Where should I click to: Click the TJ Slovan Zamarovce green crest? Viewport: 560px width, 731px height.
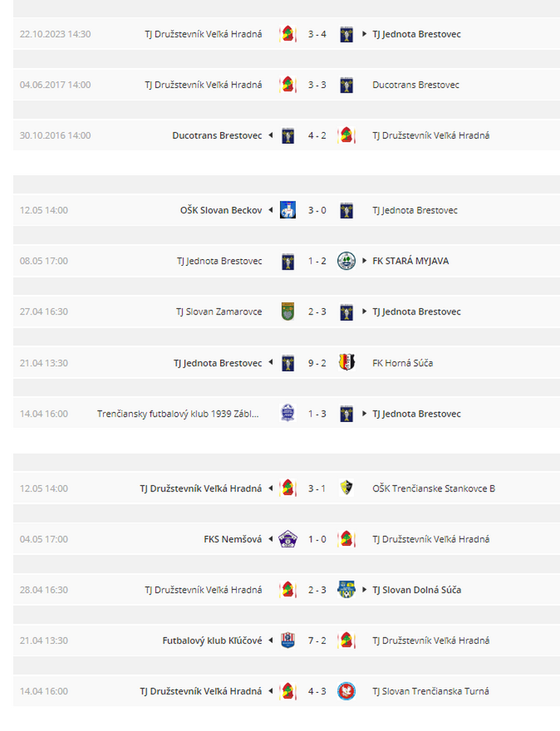(287, 311)
